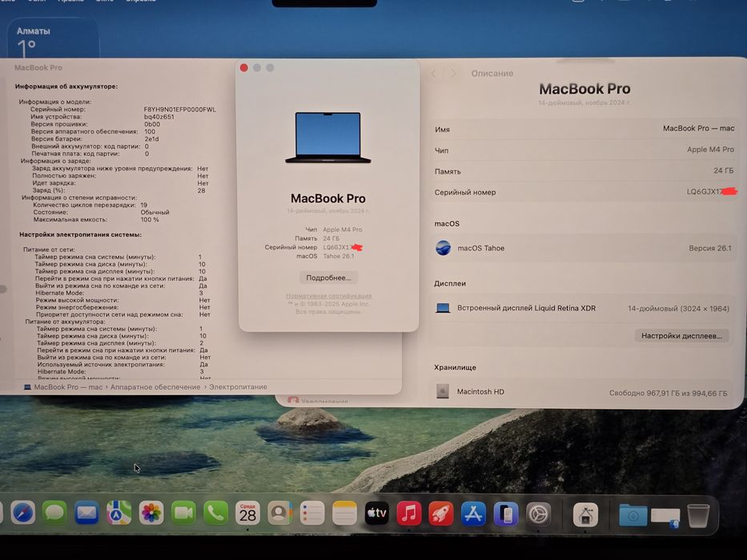The height and width of the screenshot is (560, 747).
Task: Launch Reminders from the Dock
Action: pyautogui.click(x=312, y=514)
